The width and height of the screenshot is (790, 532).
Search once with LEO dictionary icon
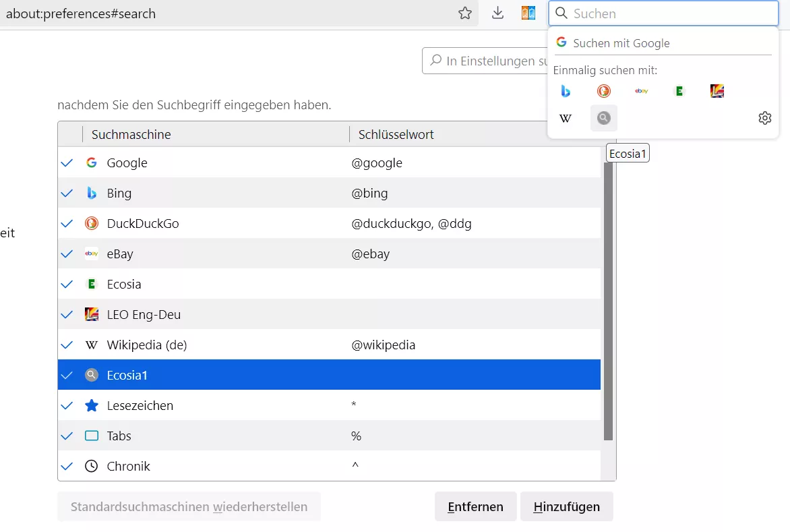pyautogui.click(x=717, y=91)
